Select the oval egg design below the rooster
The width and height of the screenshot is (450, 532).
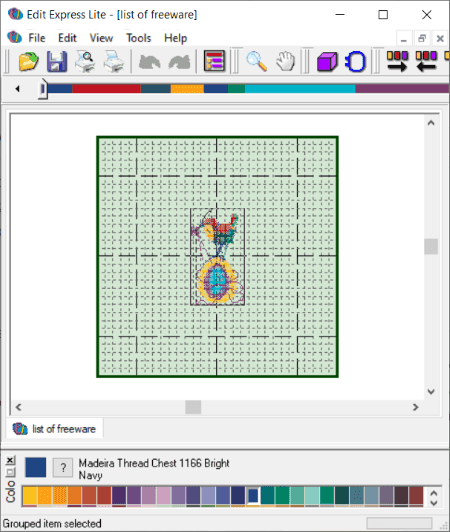[217, 280]
